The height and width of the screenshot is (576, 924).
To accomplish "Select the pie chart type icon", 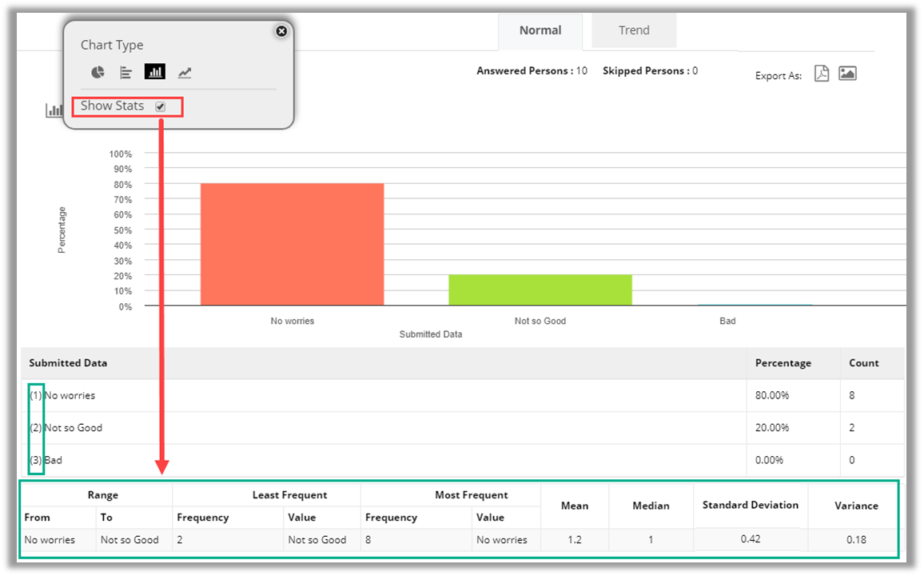I will pyautogui.click(x=98, y=72).
